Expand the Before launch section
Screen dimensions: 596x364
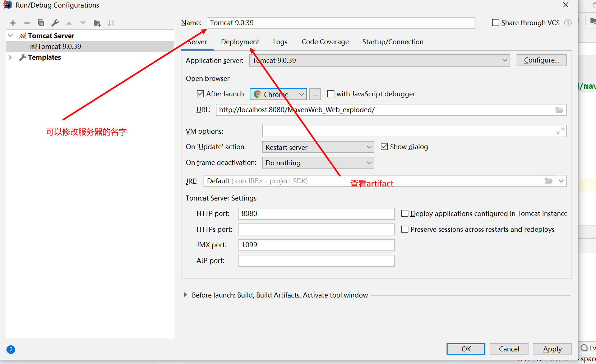coord(185,295)
